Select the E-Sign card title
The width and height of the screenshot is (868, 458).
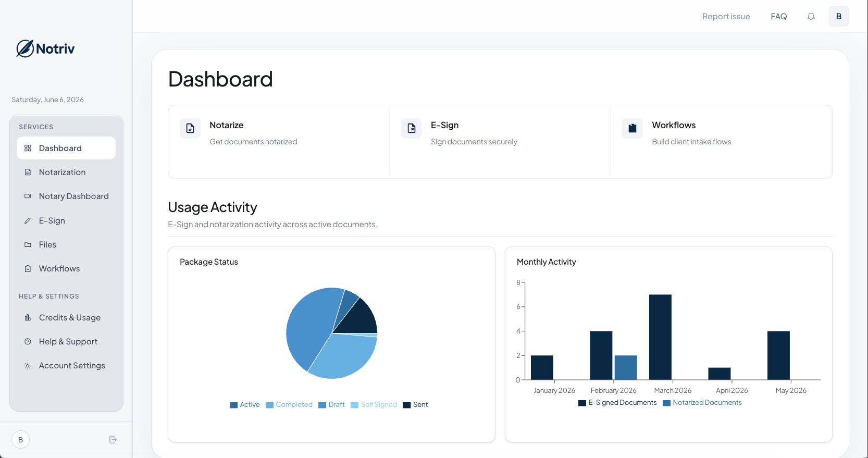pyautogui.click(x=445, y=125)
